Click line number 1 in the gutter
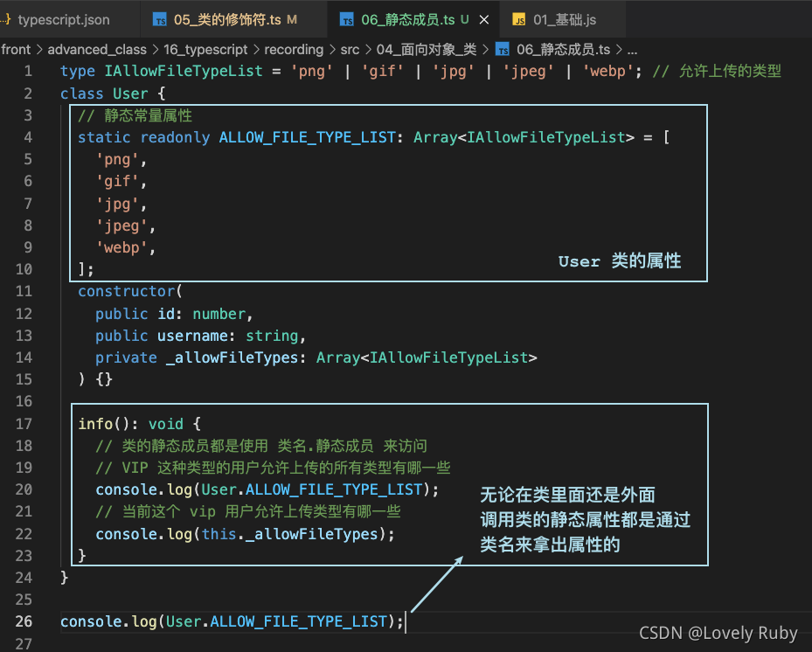The height and width of the screenshot is (652, 812). click(28, 71)
